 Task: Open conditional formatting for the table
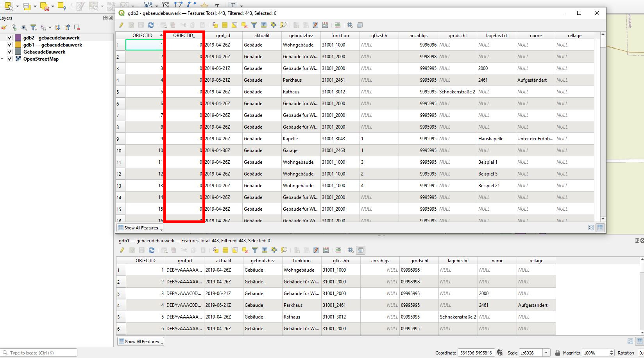[337, 25]
